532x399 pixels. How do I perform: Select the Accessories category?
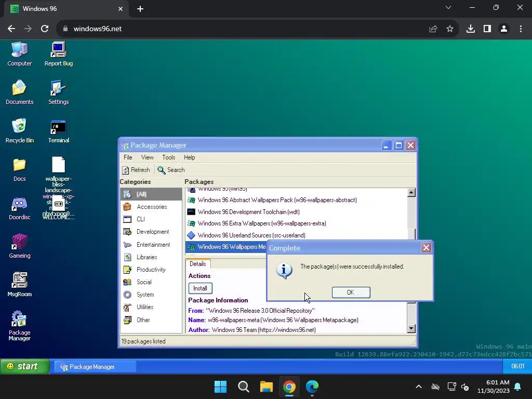(x=151, y=207)
